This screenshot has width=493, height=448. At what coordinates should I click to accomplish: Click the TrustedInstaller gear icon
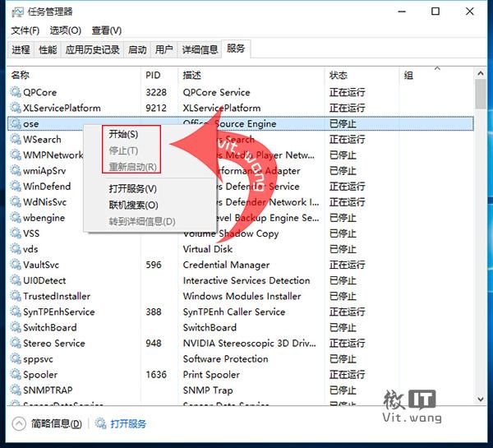16,296
